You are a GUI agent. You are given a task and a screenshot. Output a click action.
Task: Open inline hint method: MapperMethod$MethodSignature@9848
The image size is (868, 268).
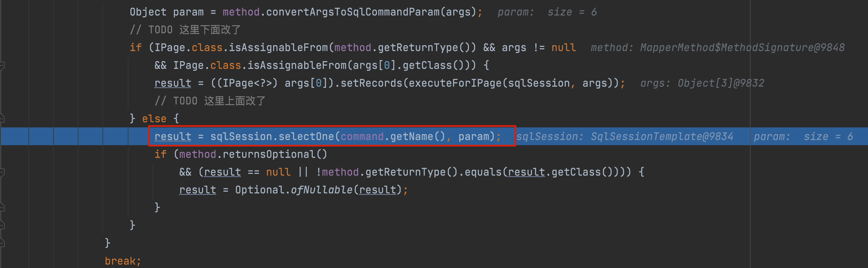[x=718, y=47]
